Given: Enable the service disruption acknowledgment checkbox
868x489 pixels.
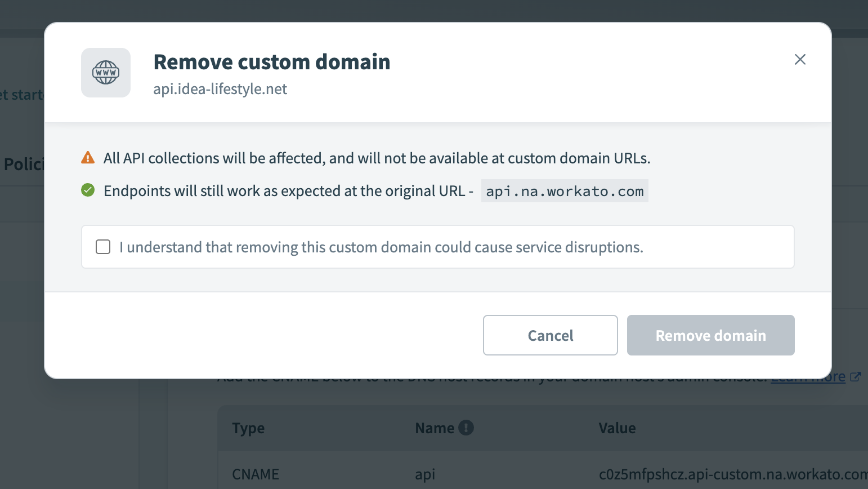Looking at the screenshot, I should (103, 247).
